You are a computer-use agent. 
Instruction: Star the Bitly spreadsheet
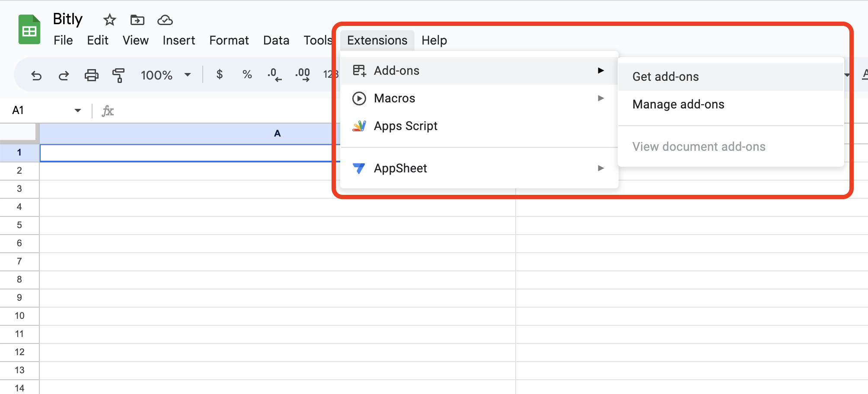[109, 20]
